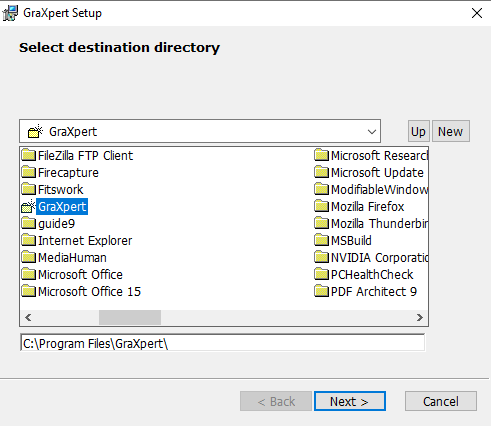Cancel the GraXpert setup
The image size is (491, 426).
point(441,401)
